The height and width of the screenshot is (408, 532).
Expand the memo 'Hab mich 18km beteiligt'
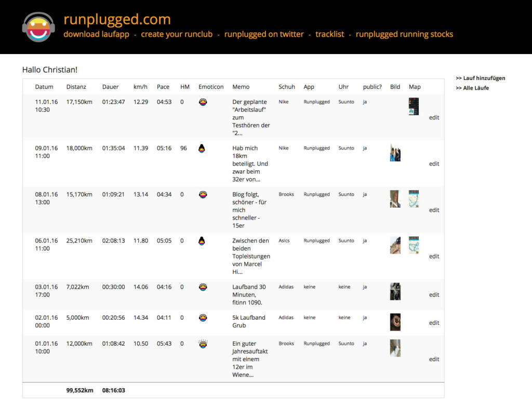(x=250, y=164)
